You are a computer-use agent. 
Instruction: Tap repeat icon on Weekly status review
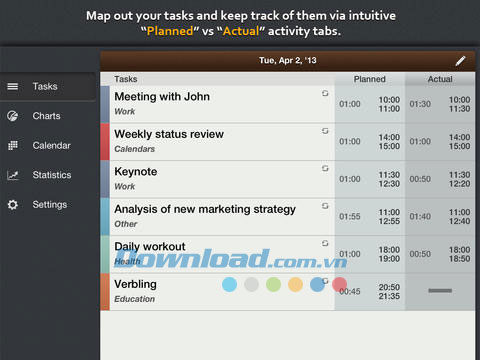[x=325, y=131]
